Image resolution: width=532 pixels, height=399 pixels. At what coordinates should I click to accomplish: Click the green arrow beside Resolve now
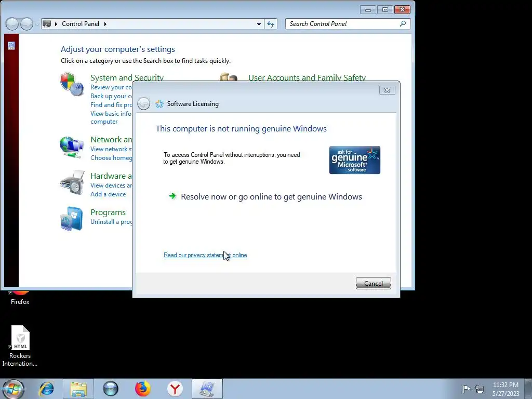coord(172,196)
